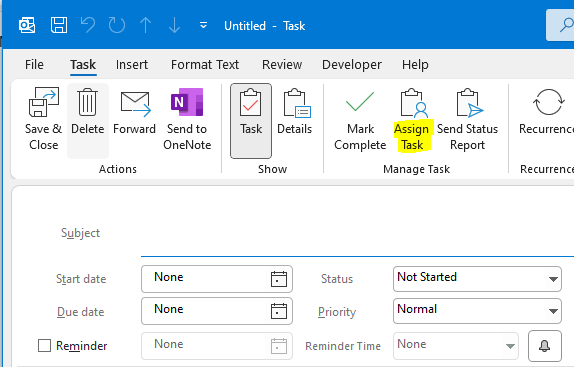Open the Help tab
The width and height of the screenshot is (574, 367).
pos(415,64)
